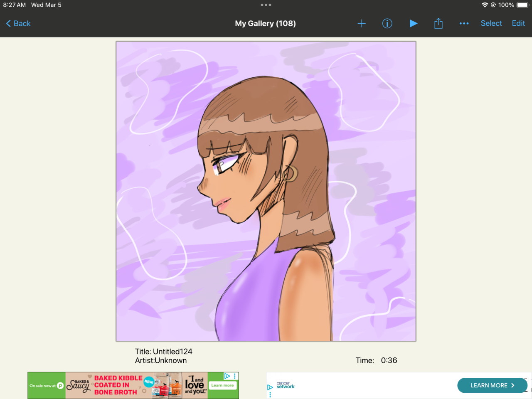Click LEARN MORE on the cancer network ad

(x=493, y=385)
